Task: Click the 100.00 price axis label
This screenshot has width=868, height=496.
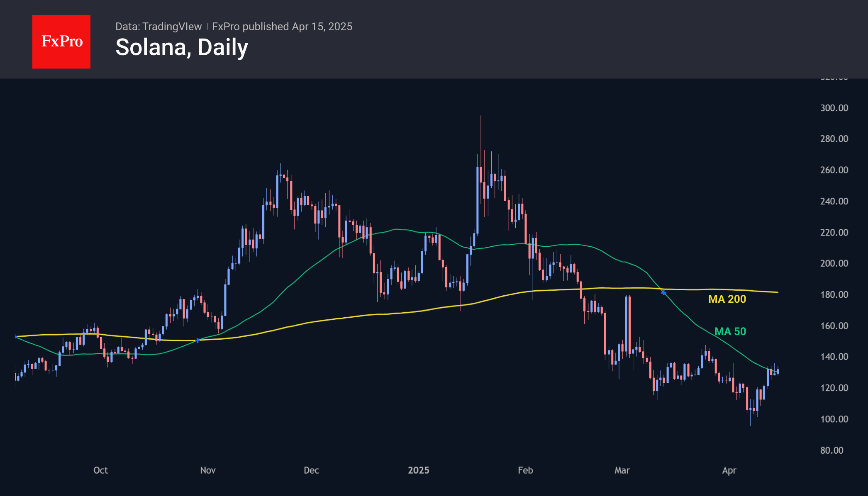Action: 834,419
